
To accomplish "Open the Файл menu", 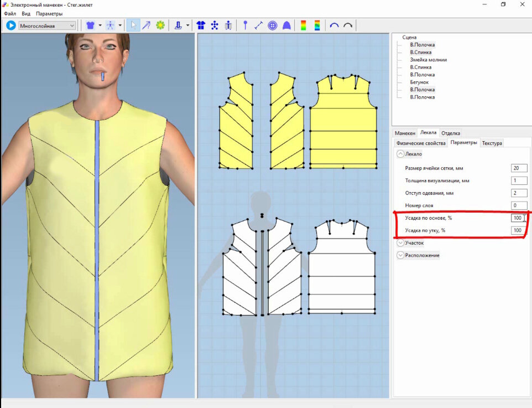I will (x=10, y=14).
